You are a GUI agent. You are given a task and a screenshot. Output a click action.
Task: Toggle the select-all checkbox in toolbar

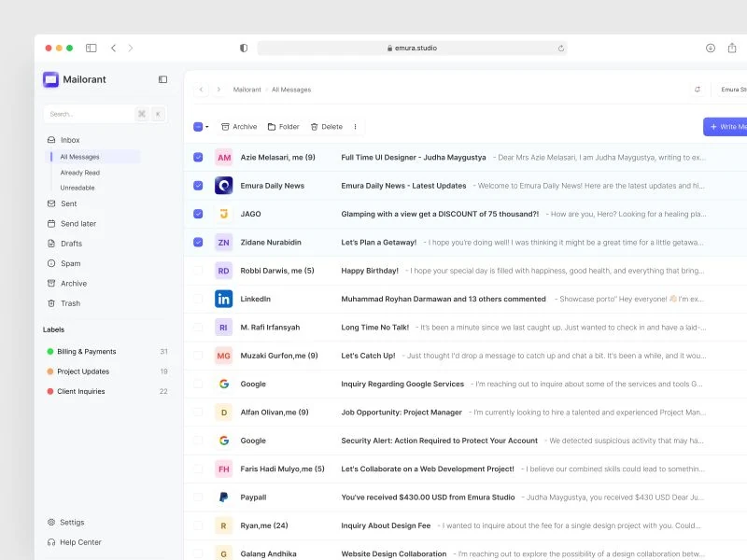pos(198,127)
